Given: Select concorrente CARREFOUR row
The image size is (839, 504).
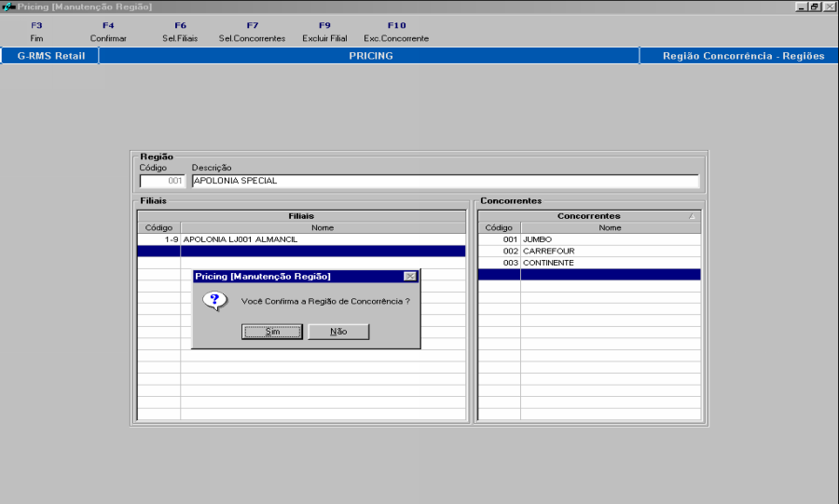Looking at the screenshot, I should (589, 252).
